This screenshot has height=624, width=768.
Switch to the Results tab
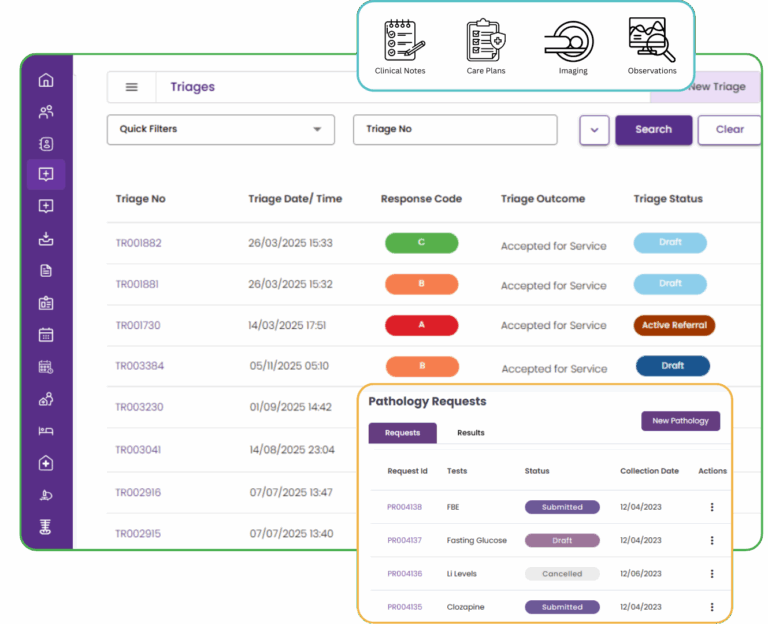pos(471,433)
